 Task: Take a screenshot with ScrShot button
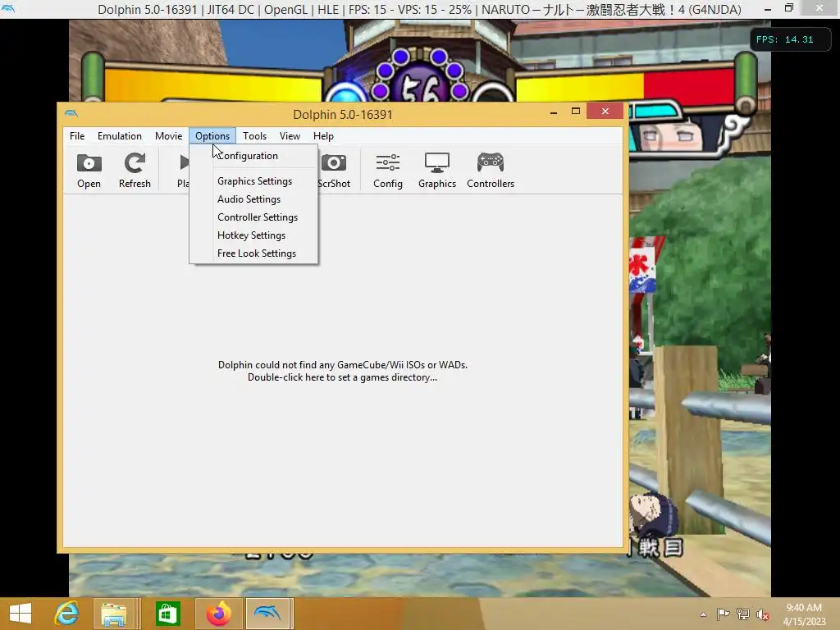[x=334, y=171]
